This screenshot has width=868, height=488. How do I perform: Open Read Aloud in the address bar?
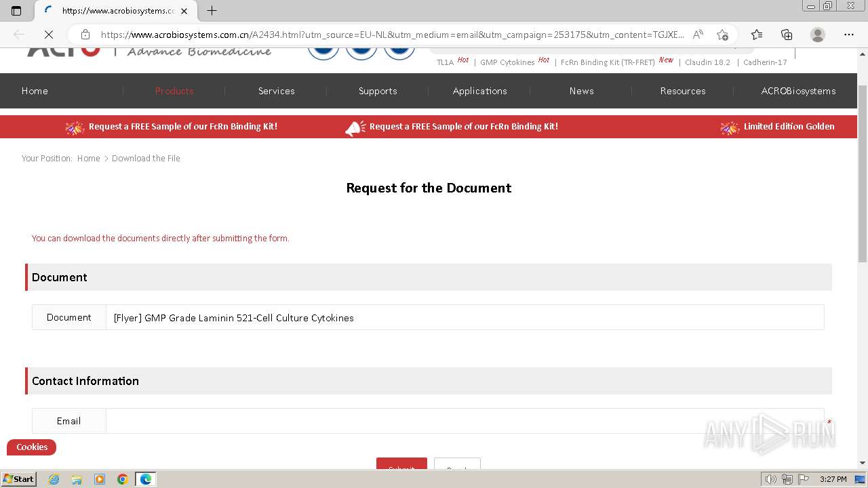point(698,35)
